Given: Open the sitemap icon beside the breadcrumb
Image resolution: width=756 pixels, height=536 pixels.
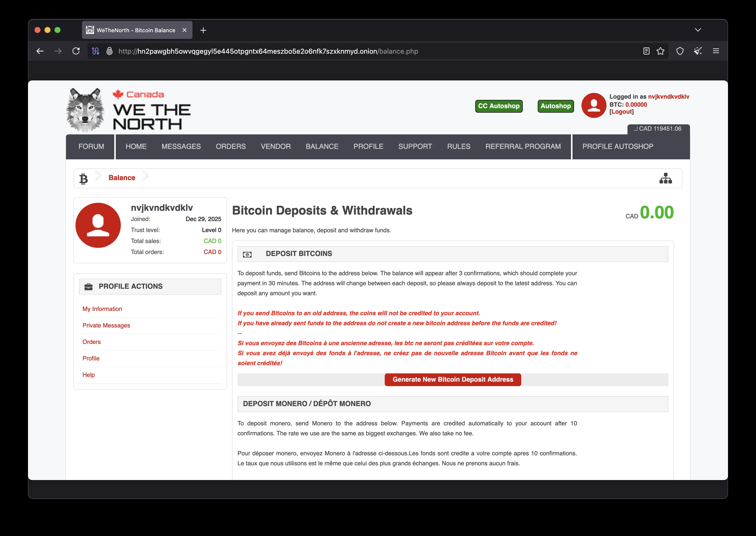Looking at the screenshot, I should [665, 178].
